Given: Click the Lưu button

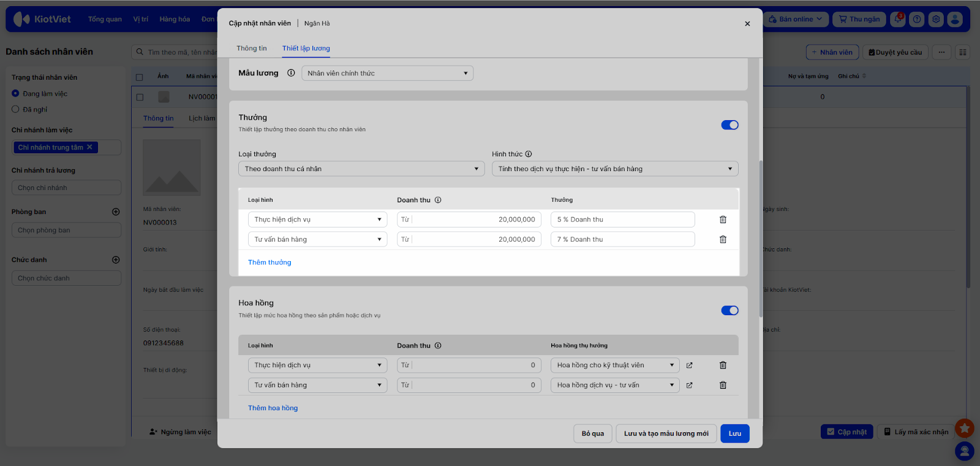Looking at the screenshot, I should [x=734, y=434].
